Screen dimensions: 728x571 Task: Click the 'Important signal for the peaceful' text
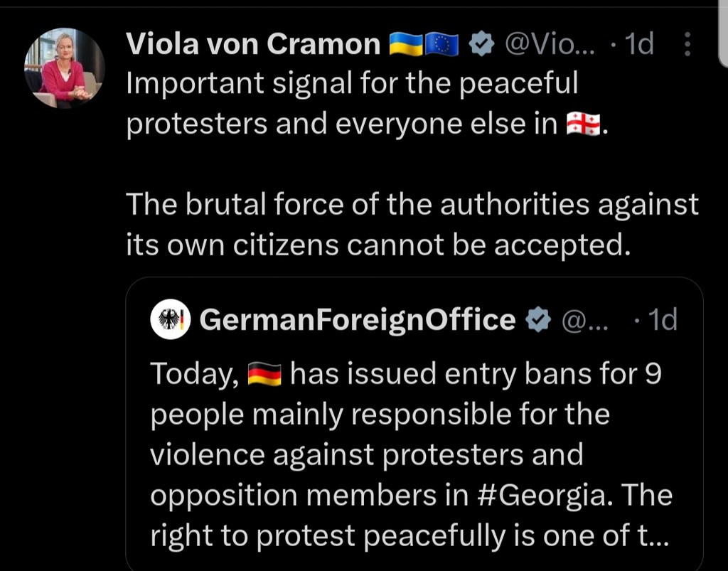(352, 84)
